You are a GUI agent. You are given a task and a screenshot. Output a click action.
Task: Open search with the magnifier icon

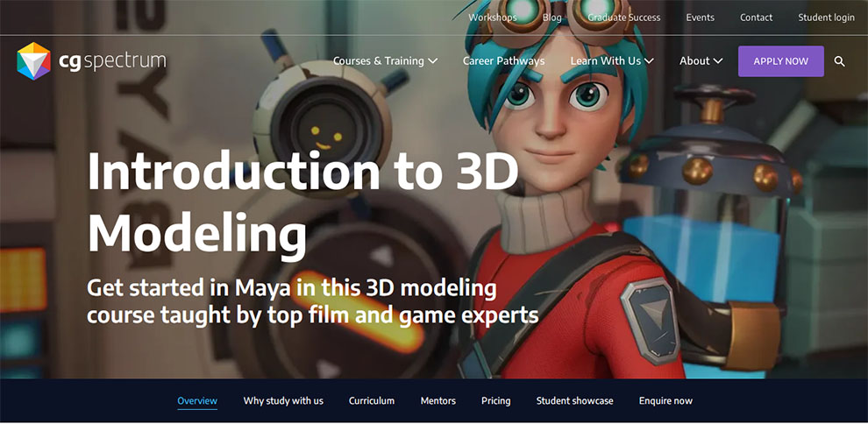(839, 61)
